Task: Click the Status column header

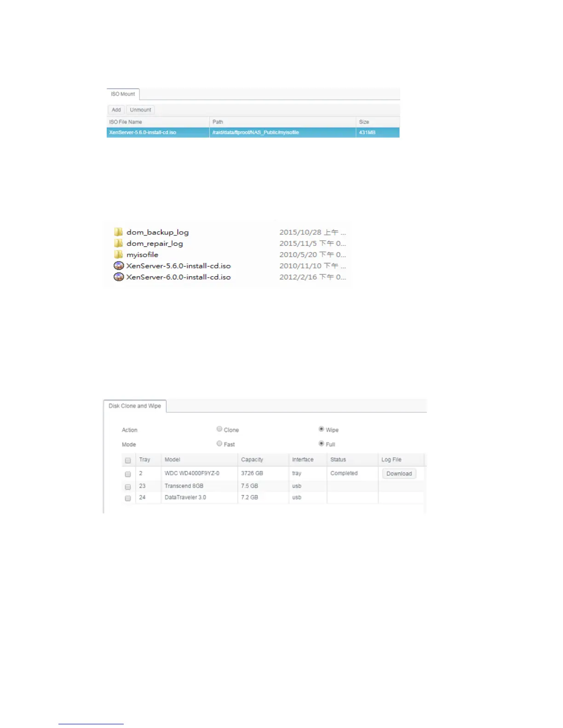Action: [352, 460]
